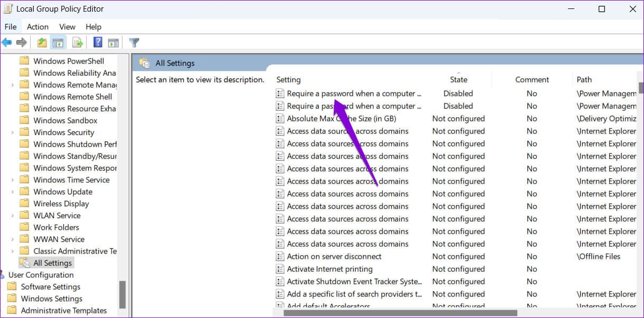Expand the WWAN Service tree node

click(x=12, y=239)
